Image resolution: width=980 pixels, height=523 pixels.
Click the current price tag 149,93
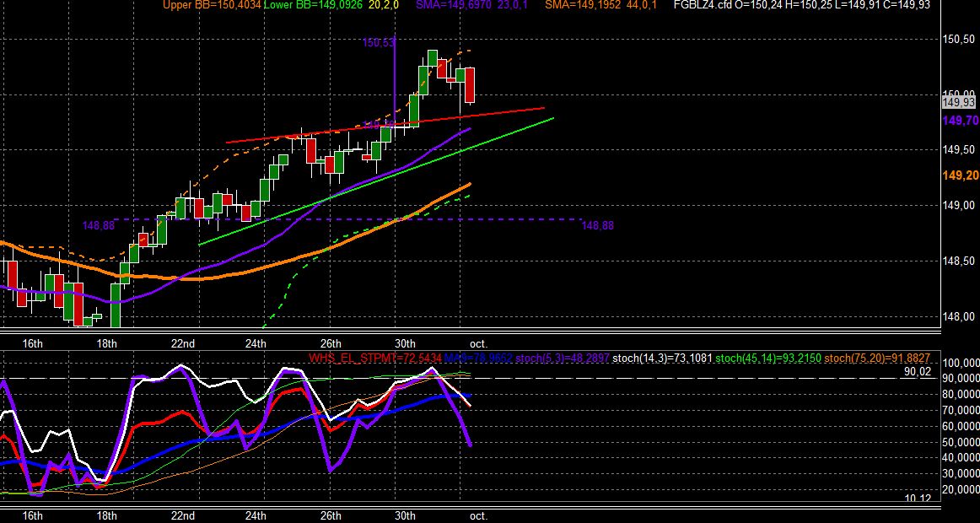click(959, 102)
